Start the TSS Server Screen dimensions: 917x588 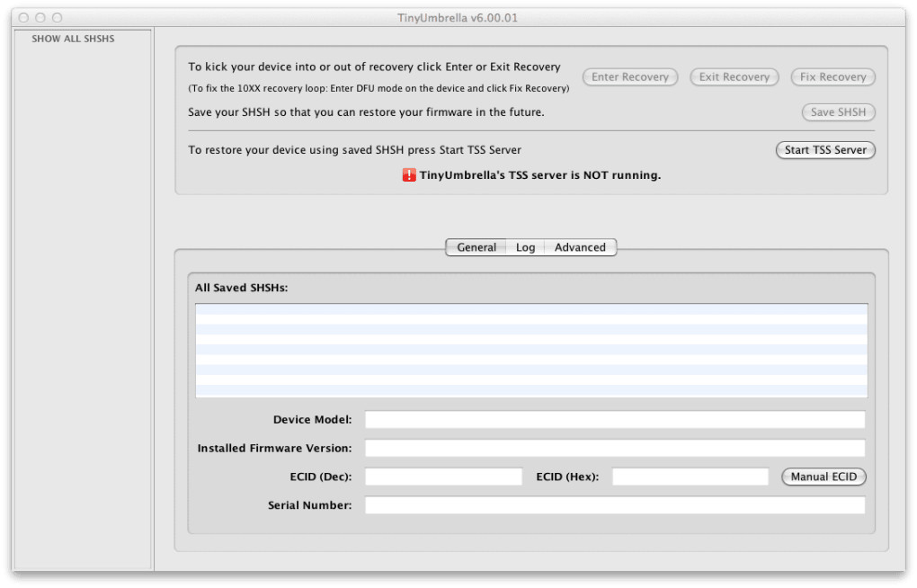click(x=825, y=150)
